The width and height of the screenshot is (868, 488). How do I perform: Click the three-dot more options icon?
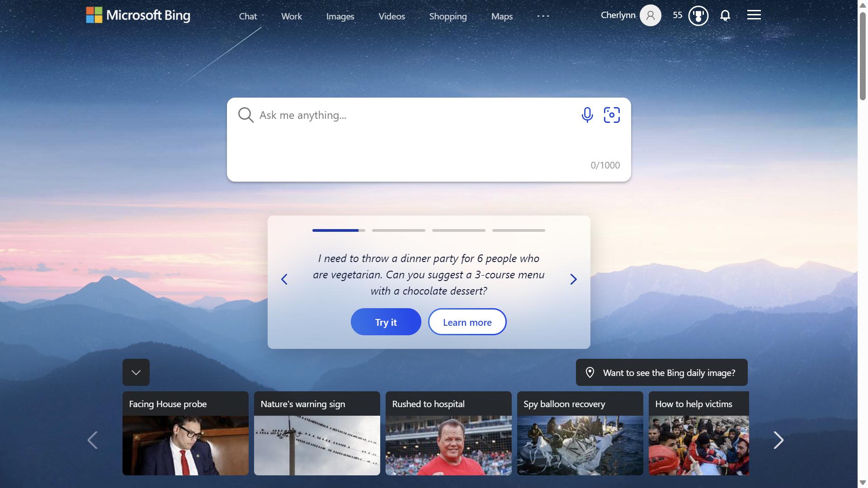(542, 15)
